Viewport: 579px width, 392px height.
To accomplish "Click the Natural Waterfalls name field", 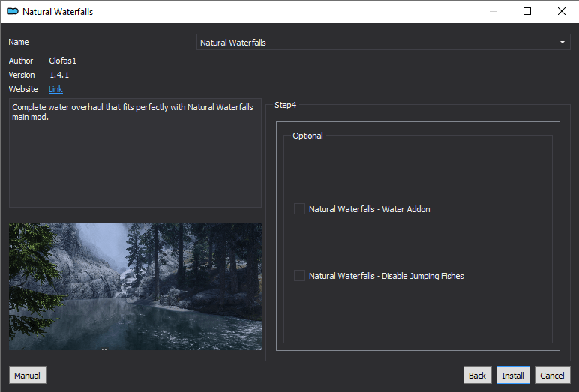I will coord(383,43).
